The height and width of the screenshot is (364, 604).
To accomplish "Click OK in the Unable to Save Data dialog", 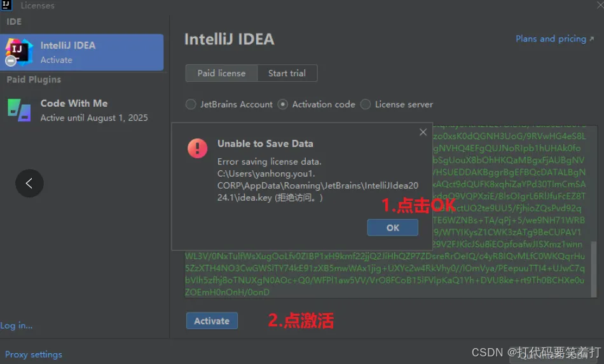I will [392, 227].
